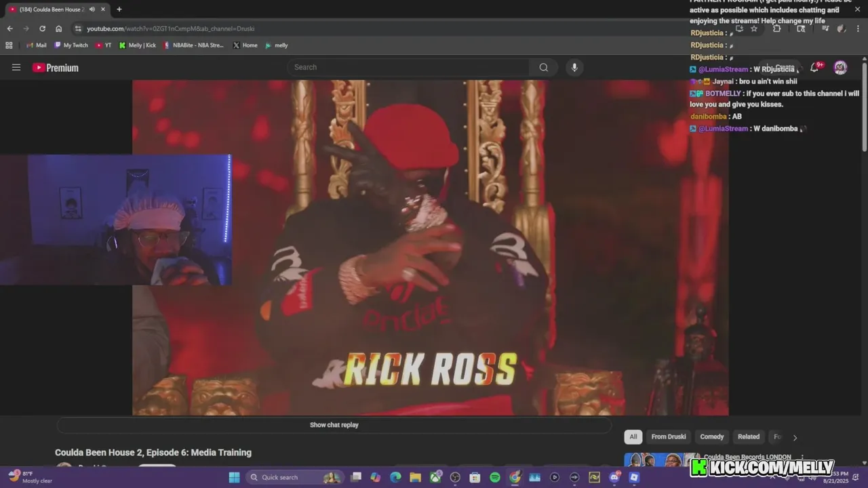Select the From Druski filter chip
This screenshot has width=868, height=488.
pos(669,436)
